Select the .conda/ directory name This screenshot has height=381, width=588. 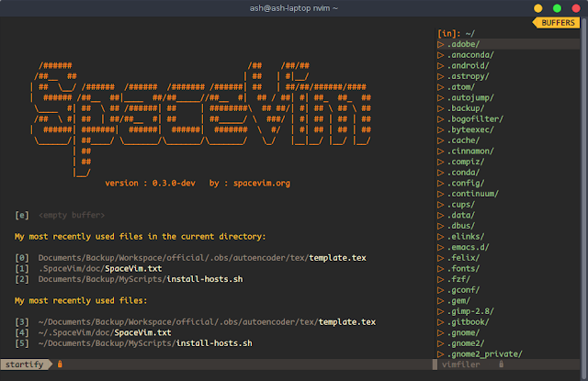click(463, 173)
